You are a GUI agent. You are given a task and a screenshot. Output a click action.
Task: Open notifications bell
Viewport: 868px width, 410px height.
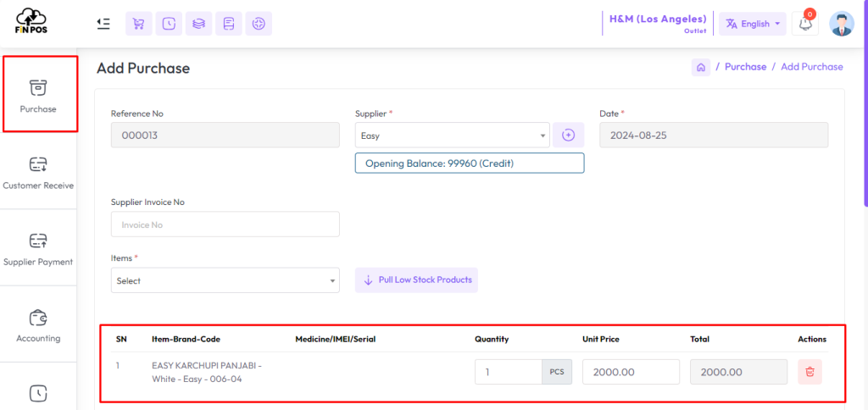[805, 24]
